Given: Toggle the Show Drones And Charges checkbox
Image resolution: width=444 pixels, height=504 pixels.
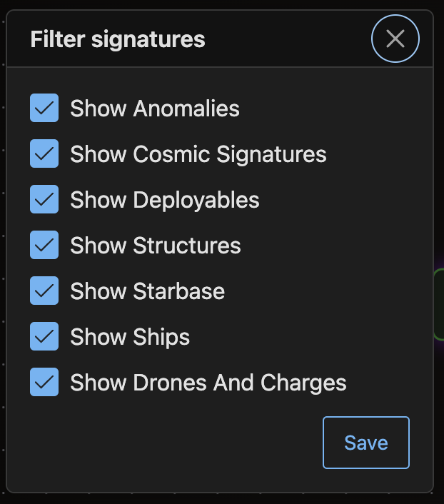Looking at the screenshot, I should pos(44,383).
